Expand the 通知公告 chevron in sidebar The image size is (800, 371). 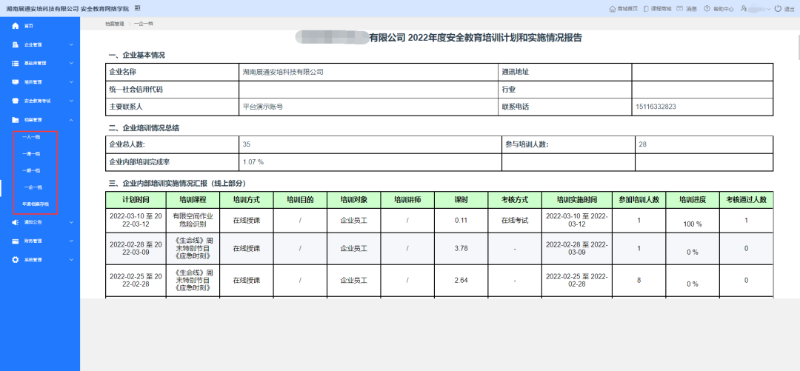(71, 222)
